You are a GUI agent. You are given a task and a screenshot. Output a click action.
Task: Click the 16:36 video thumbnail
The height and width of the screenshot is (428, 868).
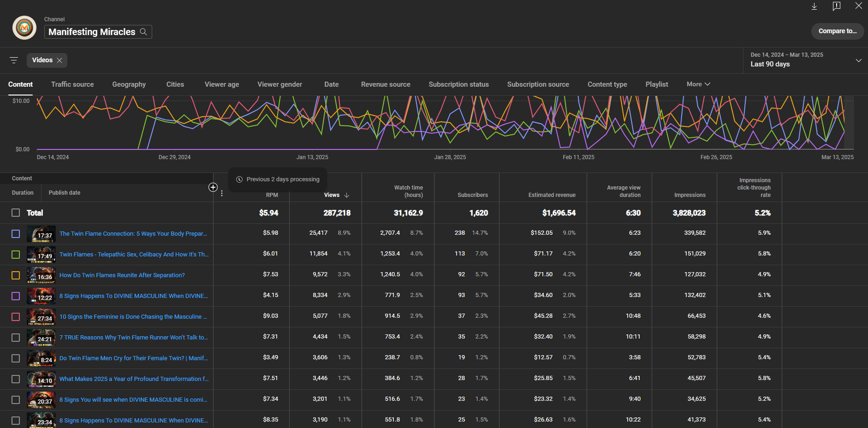41,275
